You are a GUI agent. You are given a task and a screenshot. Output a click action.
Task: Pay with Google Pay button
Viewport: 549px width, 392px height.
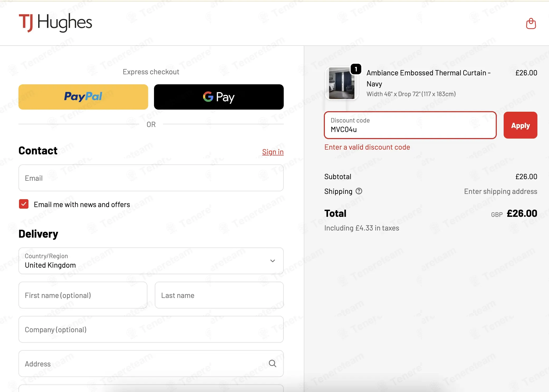(x=219, y=97)
